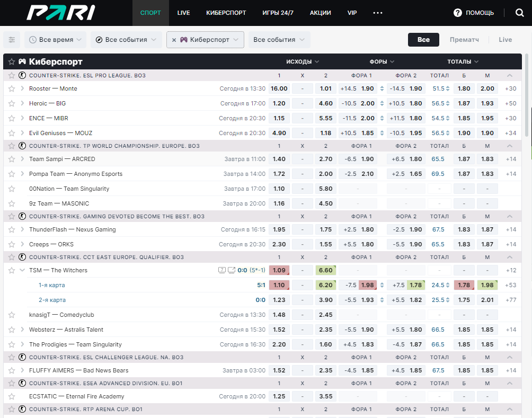Collapse the ESL Pro League section
This screenshot has width=532, height=418.
pyautogui.click(x=509, y=75)
